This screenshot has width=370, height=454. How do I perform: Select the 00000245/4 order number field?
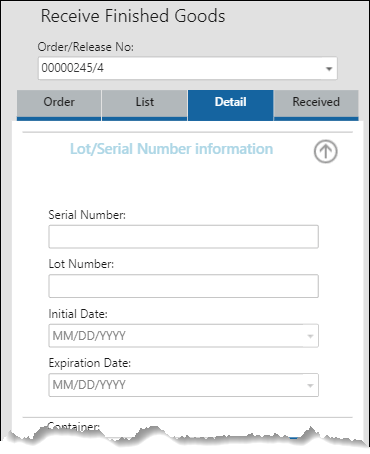188,68
